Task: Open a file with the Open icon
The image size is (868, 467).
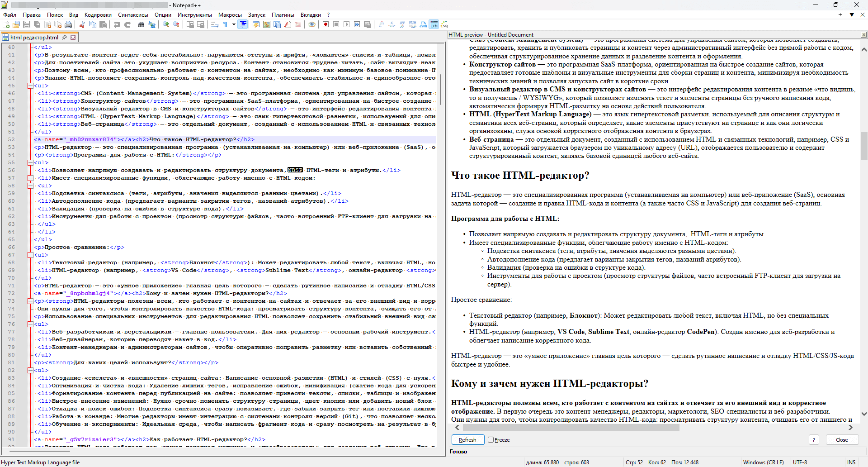Action: pos(16,24)
